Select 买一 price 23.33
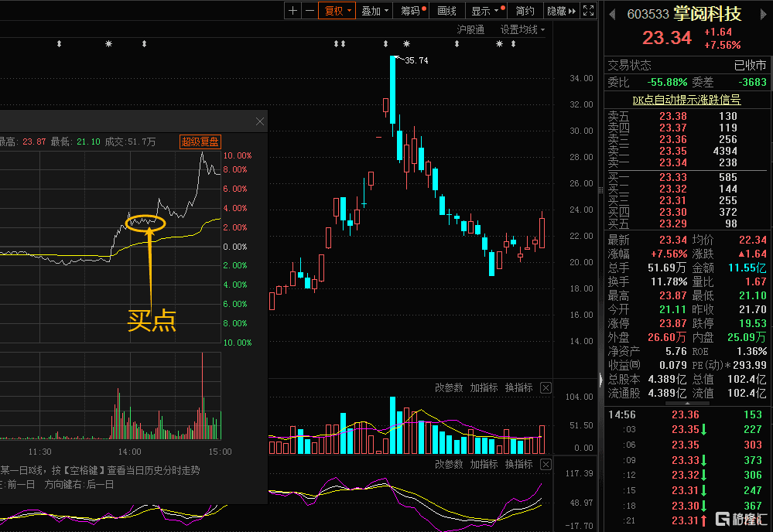Screen dimensions: 773x532 [x=673, y=177]
